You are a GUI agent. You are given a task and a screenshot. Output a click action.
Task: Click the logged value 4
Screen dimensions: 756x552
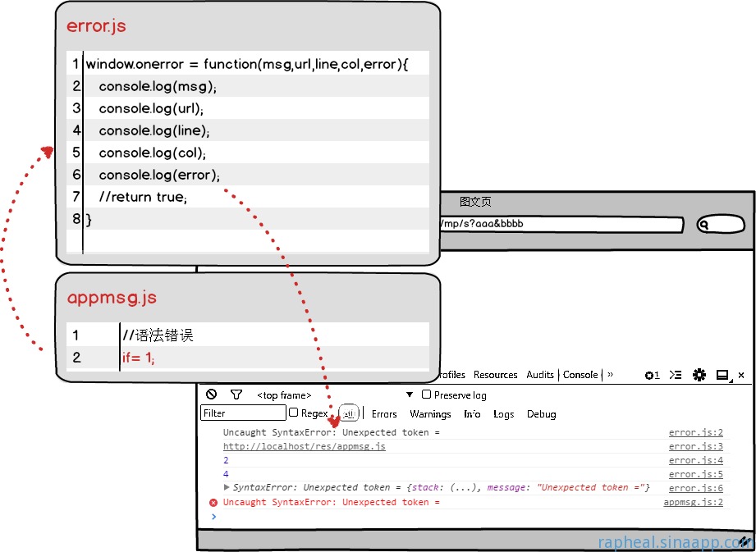[226, 474]
